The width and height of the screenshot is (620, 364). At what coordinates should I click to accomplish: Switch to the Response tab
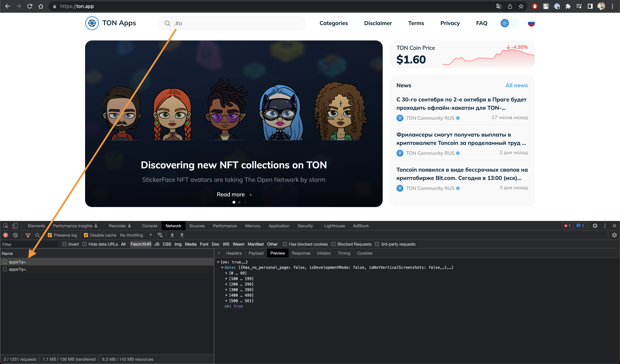(301, 253)
